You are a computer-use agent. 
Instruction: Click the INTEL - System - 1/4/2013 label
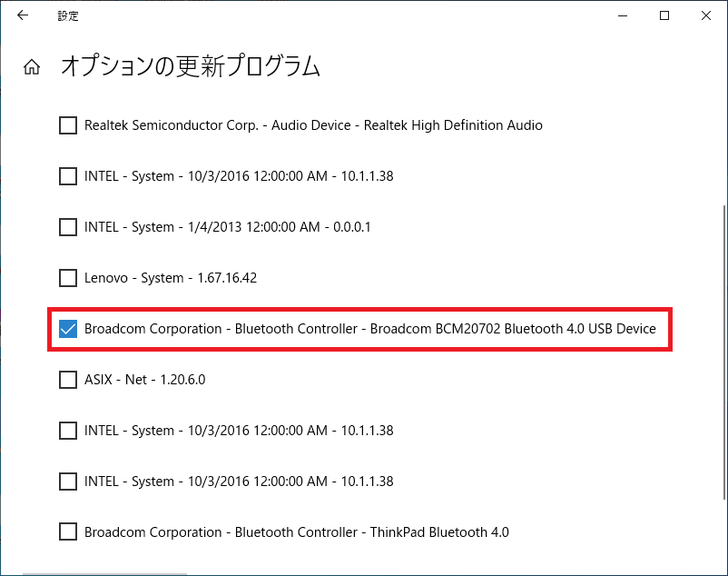(x=228, y=227)
